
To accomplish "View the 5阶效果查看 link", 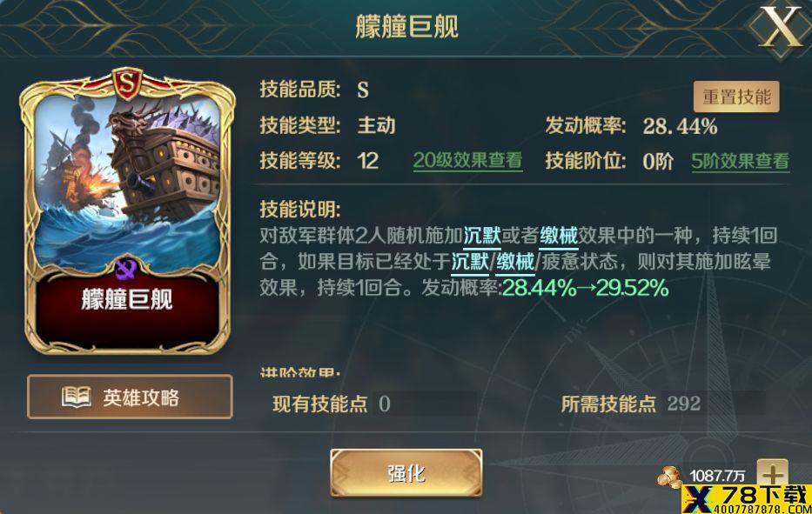I will point(741,161).
